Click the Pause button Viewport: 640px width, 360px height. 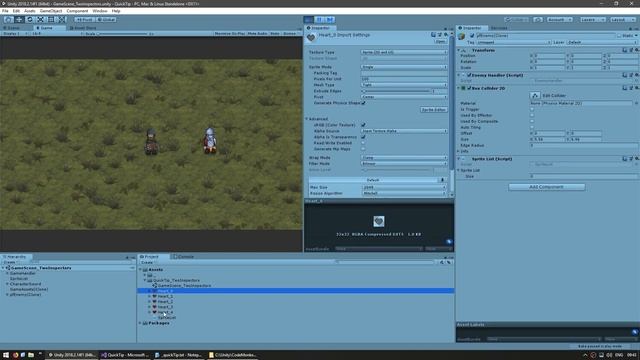click(x=319, y=20)
